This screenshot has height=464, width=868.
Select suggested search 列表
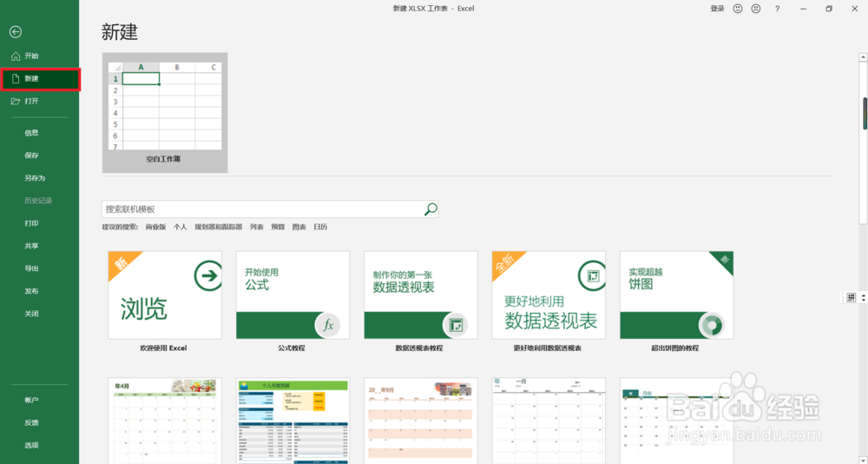pyautogui.click(x=256, y=228)
